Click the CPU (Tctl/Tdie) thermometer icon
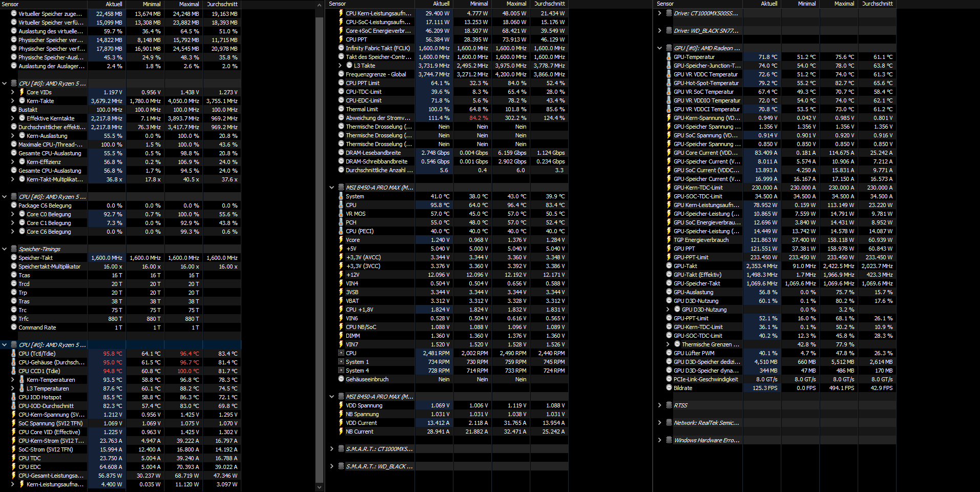Viewport: 980px width, 492px height. coord(14,354)
